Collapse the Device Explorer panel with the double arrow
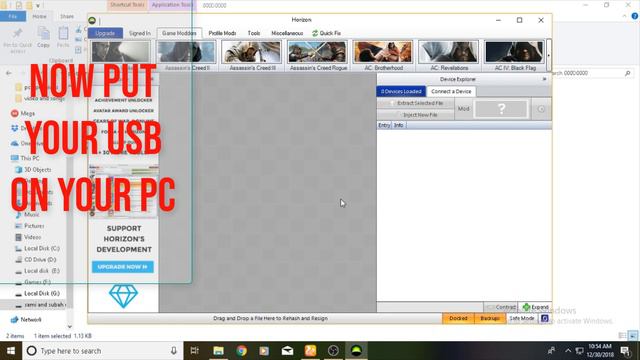The image size is (640, 360). (544, 79)
